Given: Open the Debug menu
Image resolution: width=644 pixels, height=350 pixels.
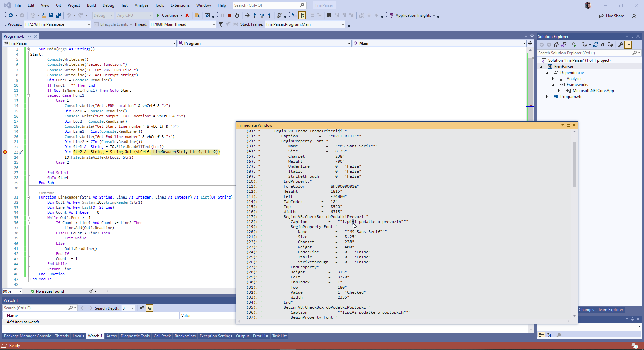Looking at the screenshot, I should (x=108, y=5).
